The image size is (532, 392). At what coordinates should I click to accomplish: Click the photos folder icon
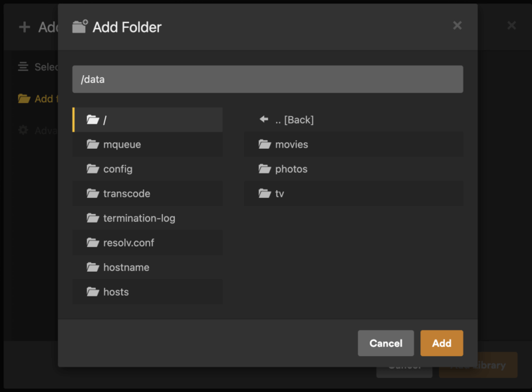click(x=265, y=169)
